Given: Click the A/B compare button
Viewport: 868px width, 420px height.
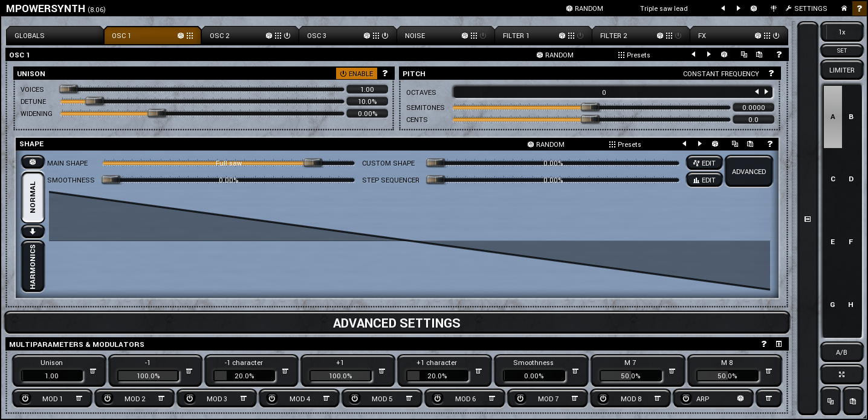Looking at the screenshot, I should point(841,352).
